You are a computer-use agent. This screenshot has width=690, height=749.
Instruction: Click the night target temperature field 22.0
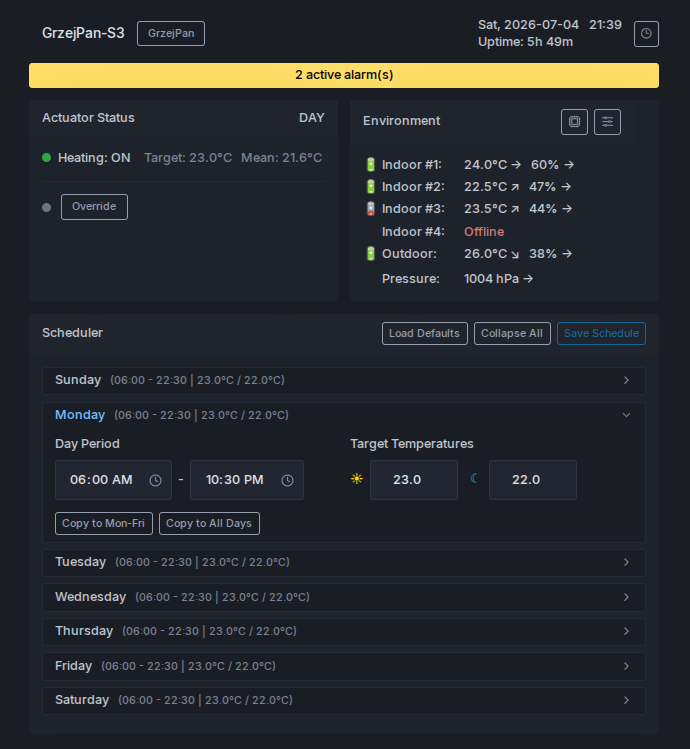pos(533,480)
